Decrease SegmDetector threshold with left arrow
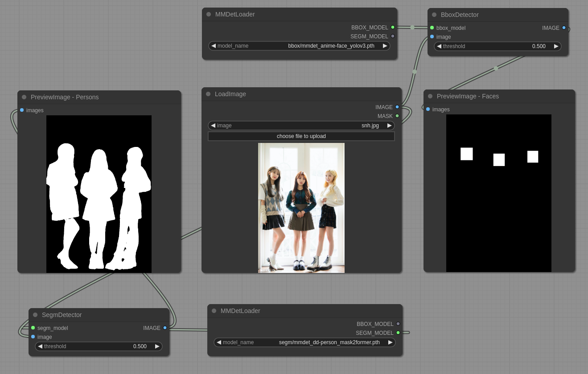The width and height of the screenshot is (588, 374). coord(40,346)
